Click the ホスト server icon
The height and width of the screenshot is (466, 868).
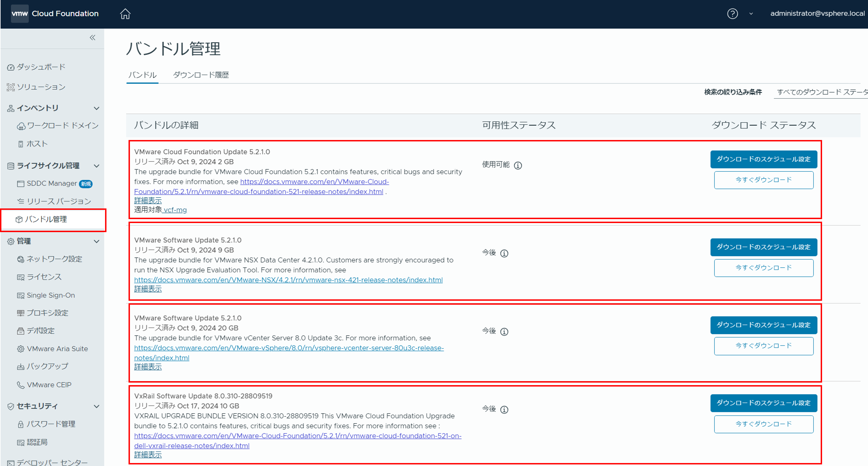tap(21, 144)
